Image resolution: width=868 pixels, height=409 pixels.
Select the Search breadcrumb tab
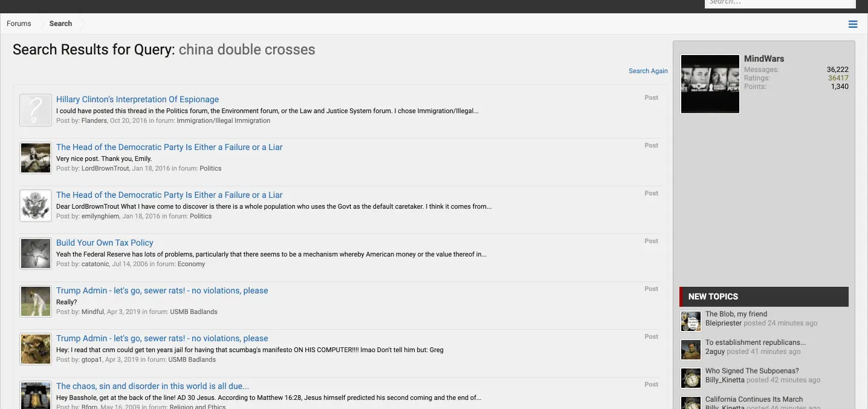pyautogui.click(x=60, y=24)
